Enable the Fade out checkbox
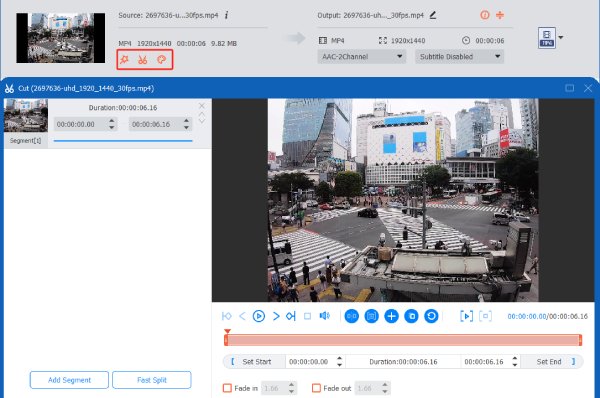600x398 pixels. tap(316, 388)
